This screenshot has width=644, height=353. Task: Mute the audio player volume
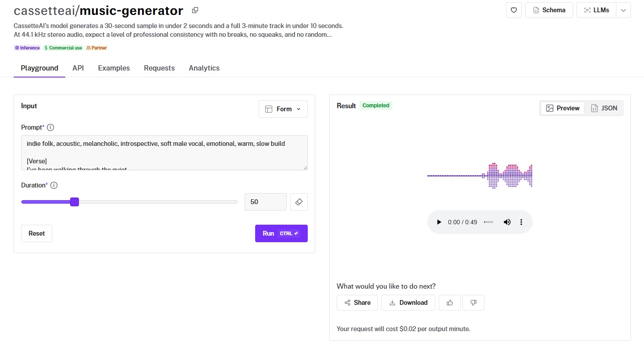(507, 222)
